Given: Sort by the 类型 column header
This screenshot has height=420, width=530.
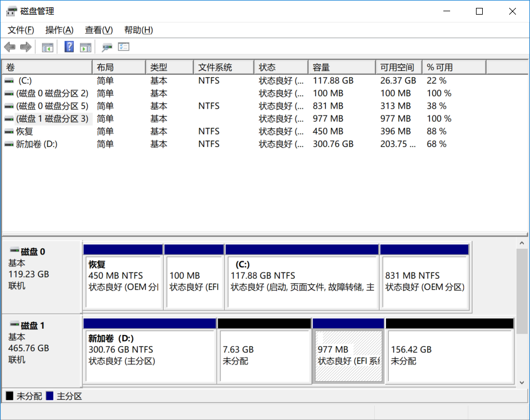Looking at the screenshot, I should tap(170, 68).
